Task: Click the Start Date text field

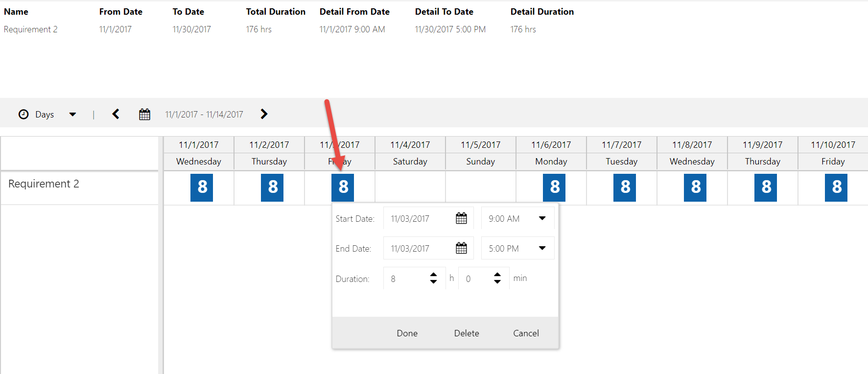Action: point(419,219)
